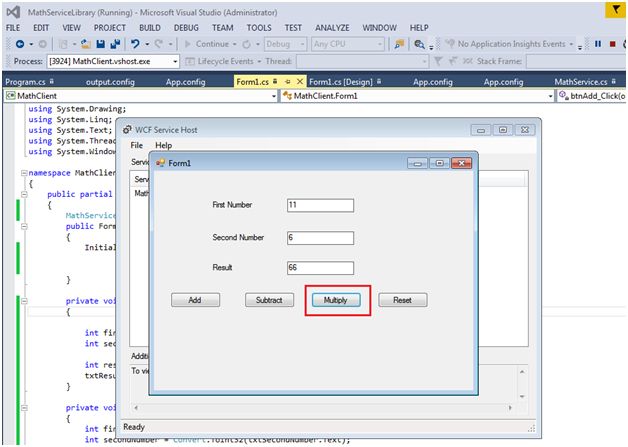Open dropdown next to Navigate Backward

[x=31, y=44]
